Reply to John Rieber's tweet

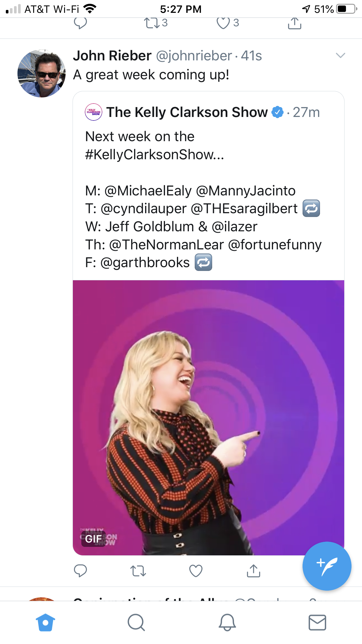pyautogui.click(x=80, y=571)
